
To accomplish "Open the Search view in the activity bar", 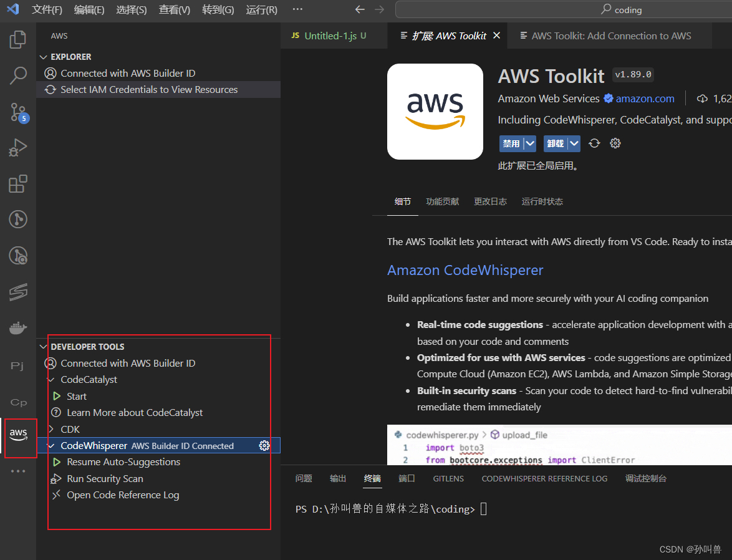I will click(x=17, y=75).
